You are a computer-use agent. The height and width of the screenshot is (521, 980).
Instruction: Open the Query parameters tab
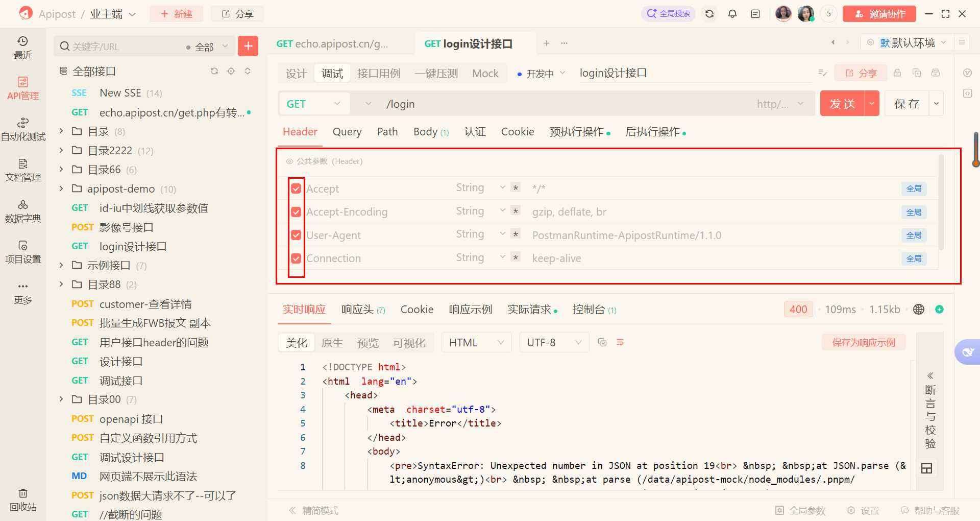pos(347,132)
